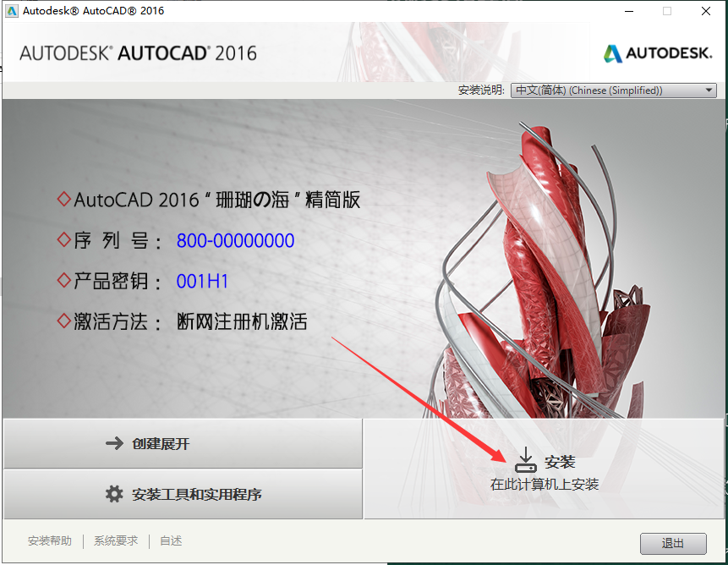728x565 pixels.
Task: Click the 断网注册机激活 activation text
Action: [x=242, y=321]
